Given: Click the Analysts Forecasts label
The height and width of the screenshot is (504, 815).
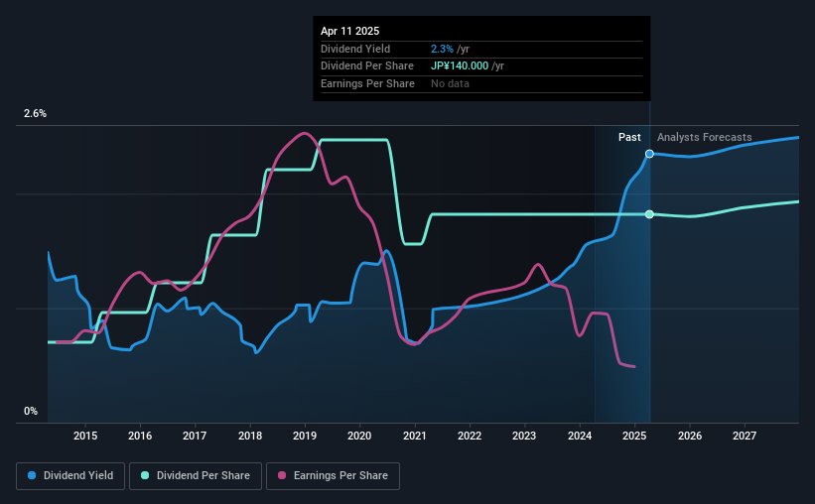Looking at the screenshot, I should (x=704, y=137).
